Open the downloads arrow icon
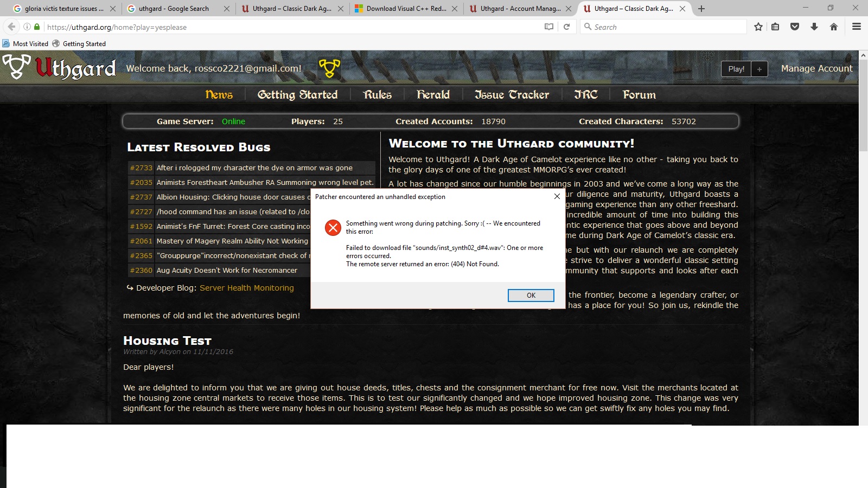Screen dimensions: 868x488 pos(814,27)
